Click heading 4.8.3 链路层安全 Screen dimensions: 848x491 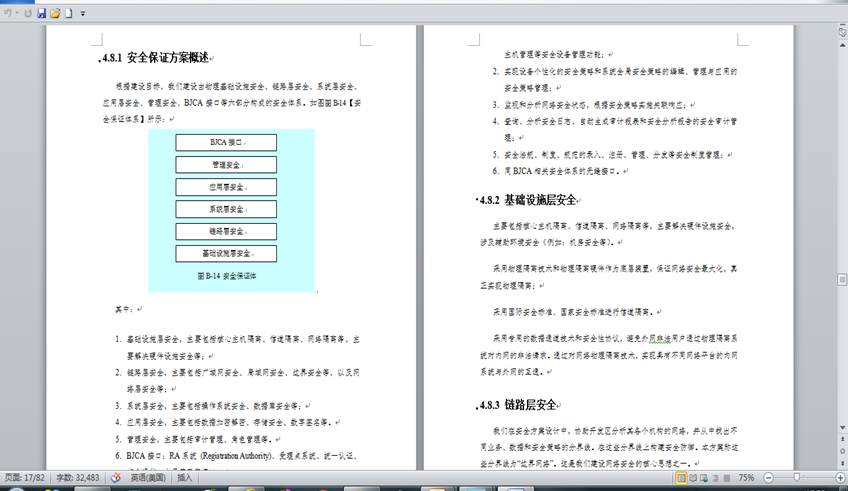pyautogui.click(x=518, y=405)
